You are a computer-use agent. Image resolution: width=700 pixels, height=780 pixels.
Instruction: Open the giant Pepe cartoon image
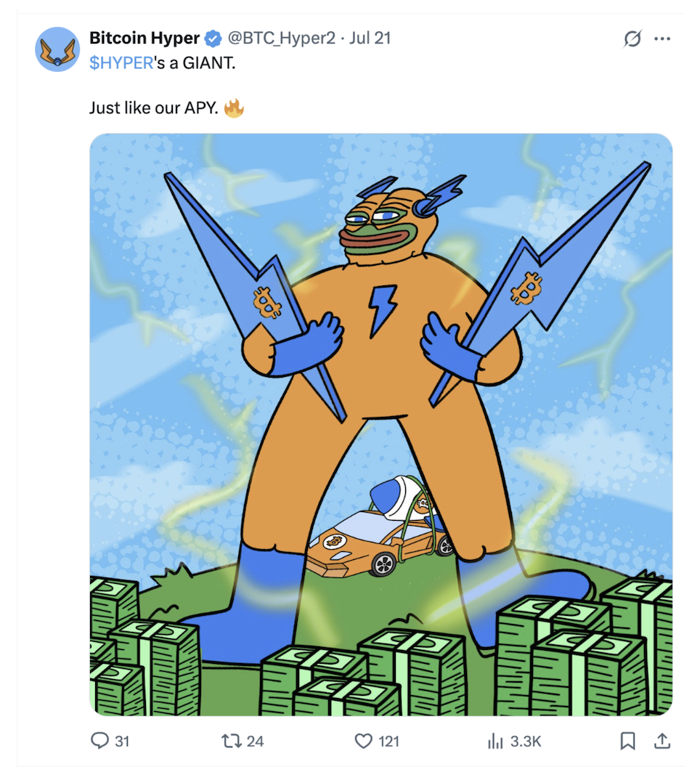(381, 424)
